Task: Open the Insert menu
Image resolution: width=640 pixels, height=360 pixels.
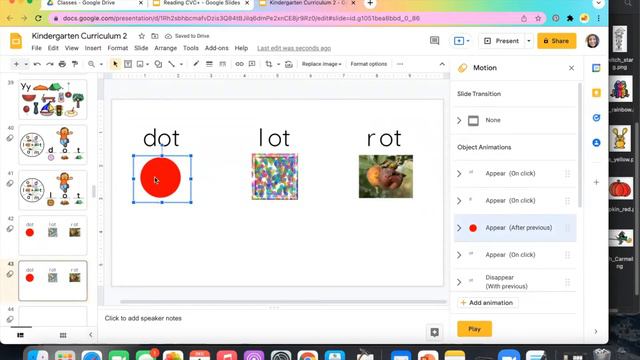Action: pyautogui.click(x=93, y=48)
